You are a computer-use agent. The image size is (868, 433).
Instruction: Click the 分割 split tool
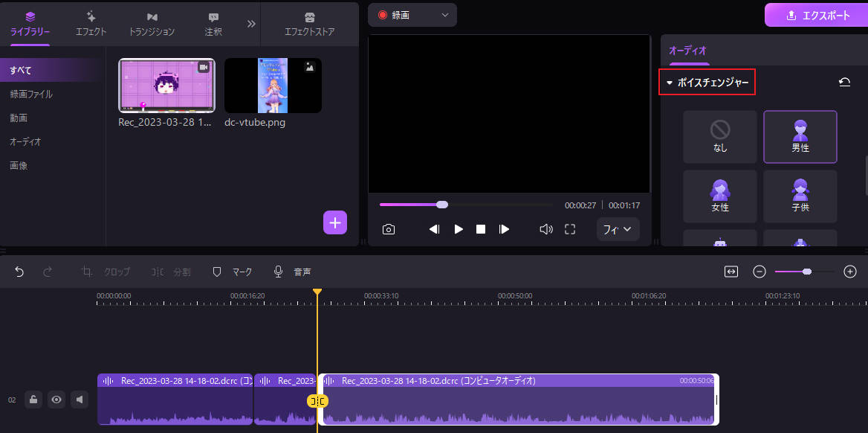click(170, 272)
